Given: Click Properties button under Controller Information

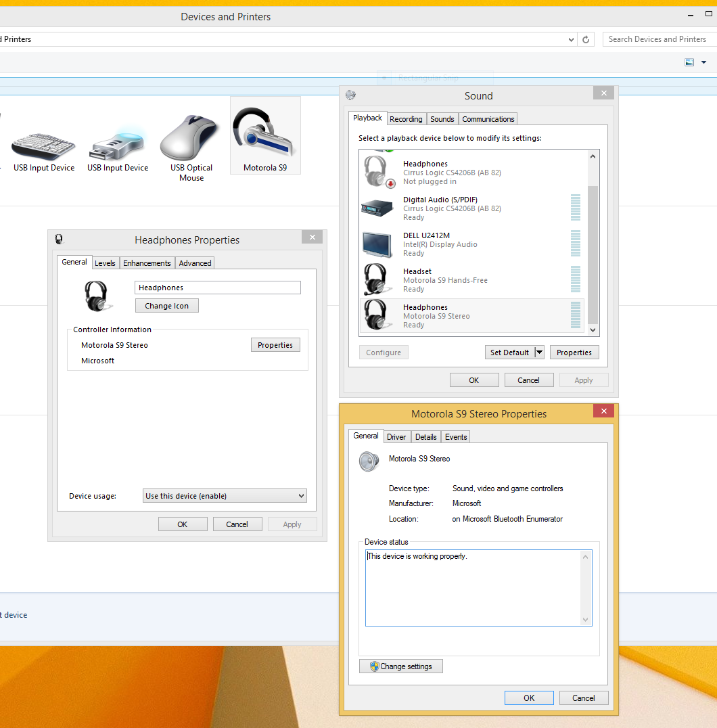Looking at the screenshot, I should (275, 345).
